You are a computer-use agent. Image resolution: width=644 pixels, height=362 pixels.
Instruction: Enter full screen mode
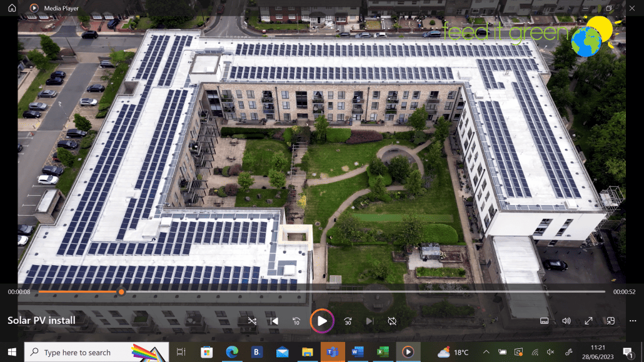click(588, 321)
